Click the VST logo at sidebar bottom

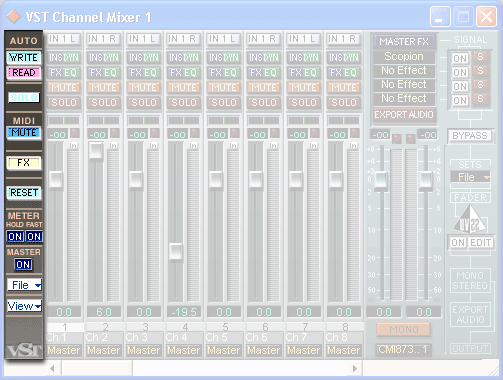pyautogui.click(x=24, y=350)
